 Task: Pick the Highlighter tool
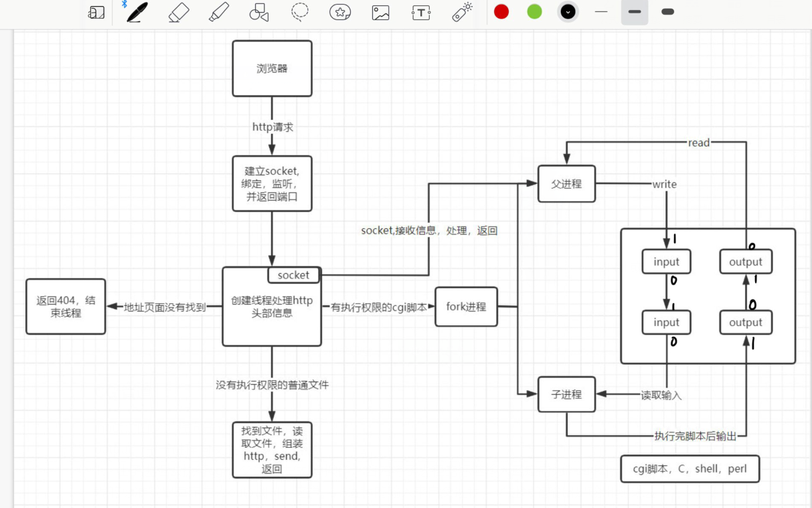[218, 13]
